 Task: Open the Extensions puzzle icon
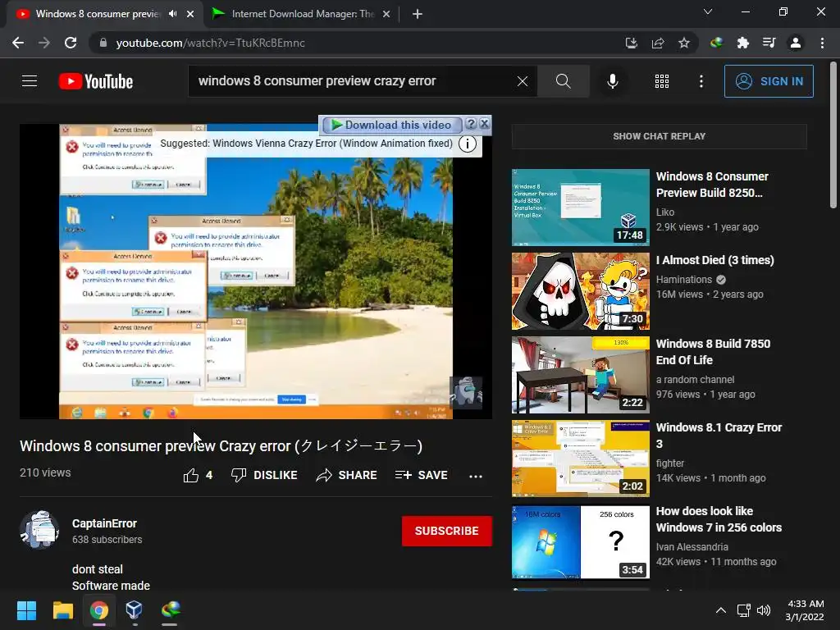pos(743,43)
